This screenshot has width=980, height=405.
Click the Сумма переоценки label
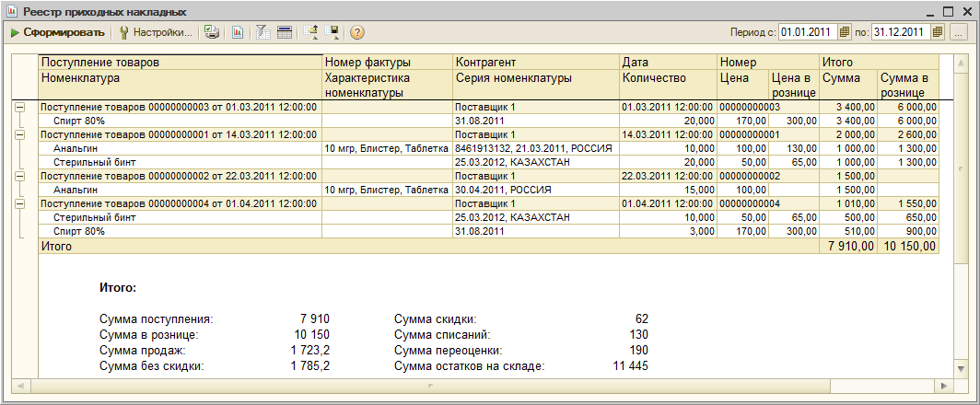449,350
